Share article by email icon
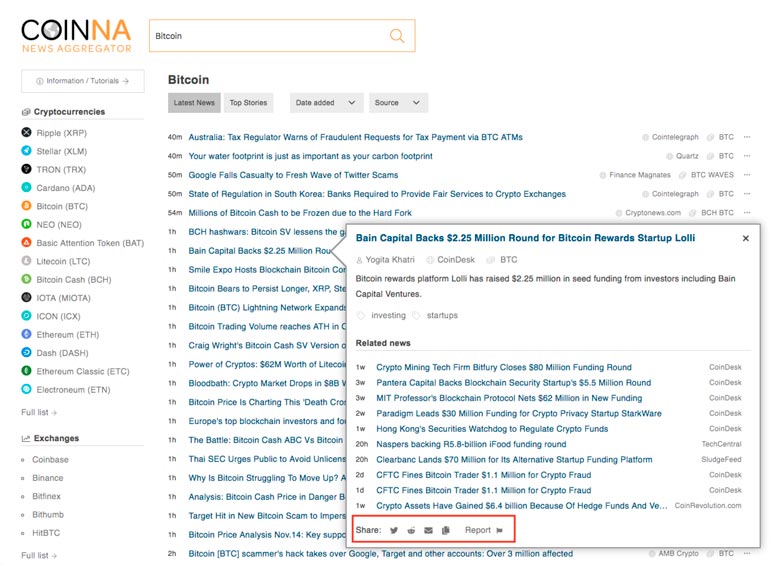Screen dimensions: 779x585 click(428, 530)
